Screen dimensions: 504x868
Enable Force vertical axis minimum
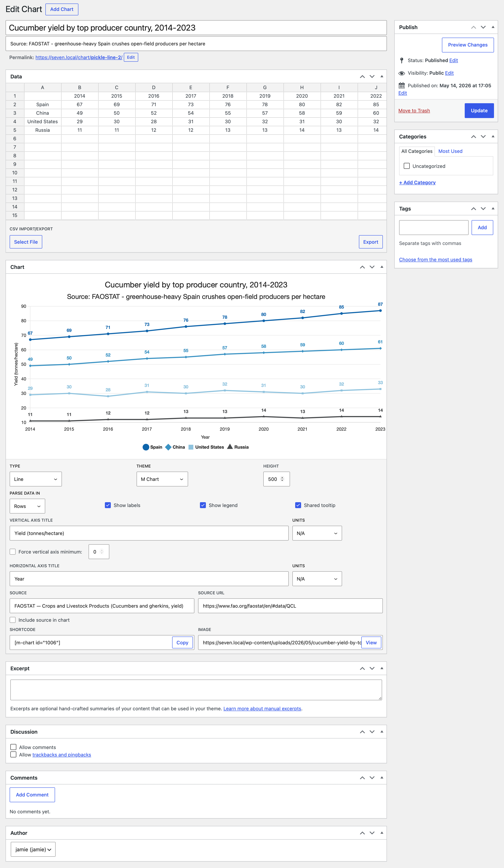pyautogui.click(x=13, y=551)
